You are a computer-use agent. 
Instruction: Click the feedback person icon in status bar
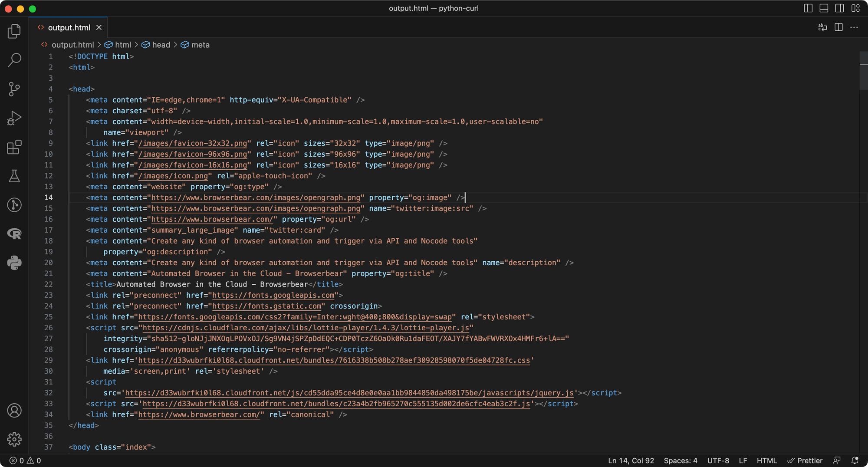coord(837,460)
